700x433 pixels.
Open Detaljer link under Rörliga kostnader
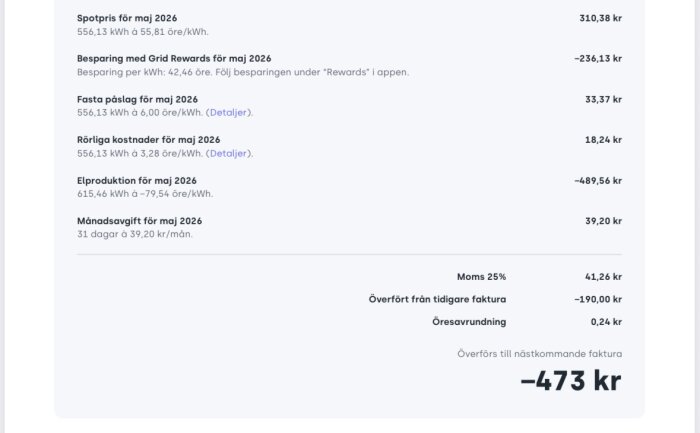(228, 153)
